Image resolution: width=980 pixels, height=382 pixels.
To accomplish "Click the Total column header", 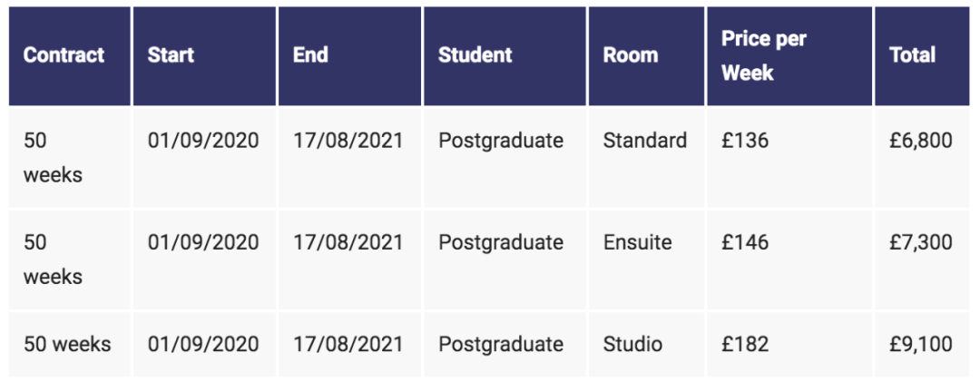I will (913, 55).
